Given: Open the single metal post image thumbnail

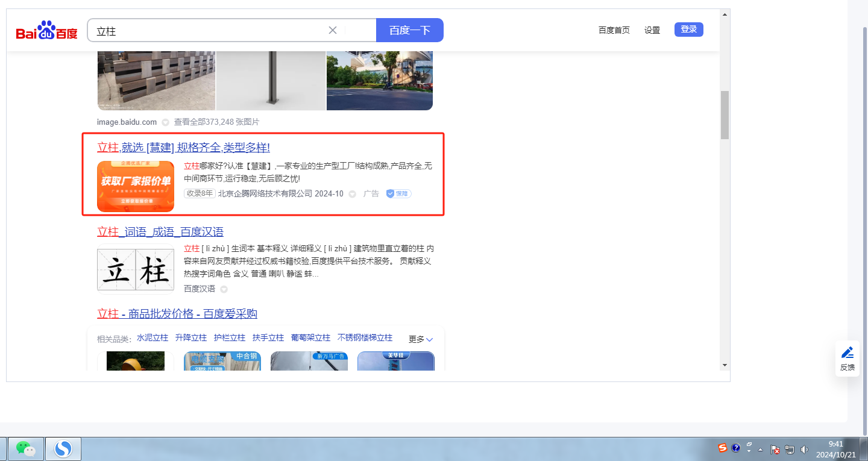Looking at the screenshot, I should [271, 81].
